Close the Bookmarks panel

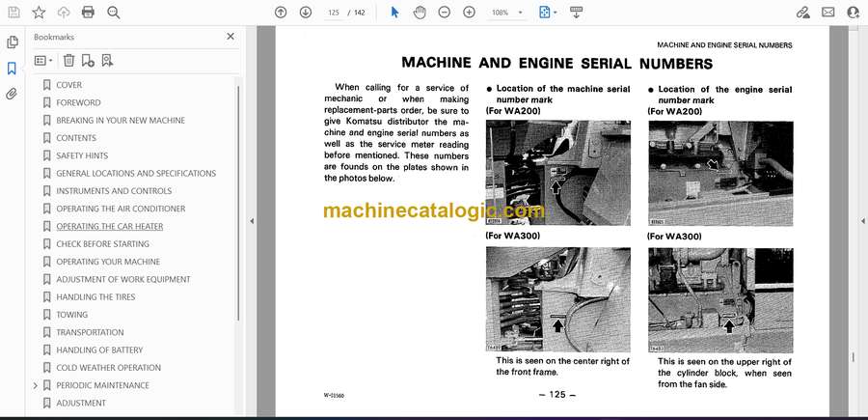click(231, 37)
